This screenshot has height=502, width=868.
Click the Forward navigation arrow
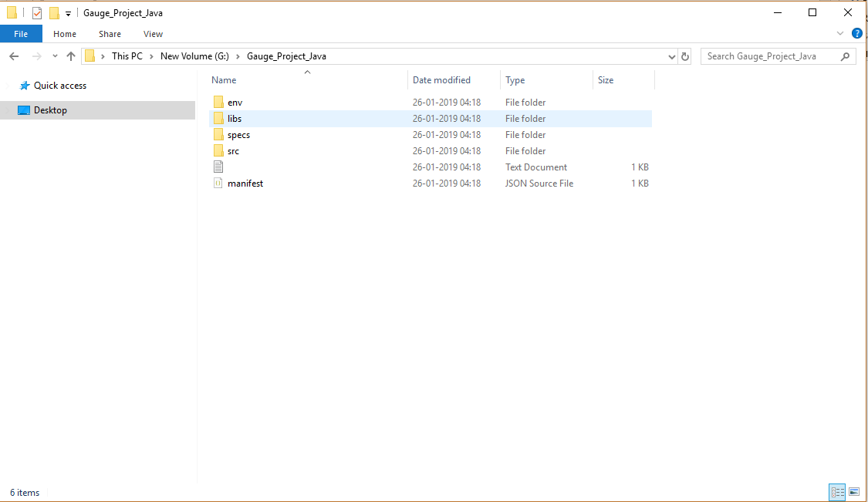pos(36,56)
